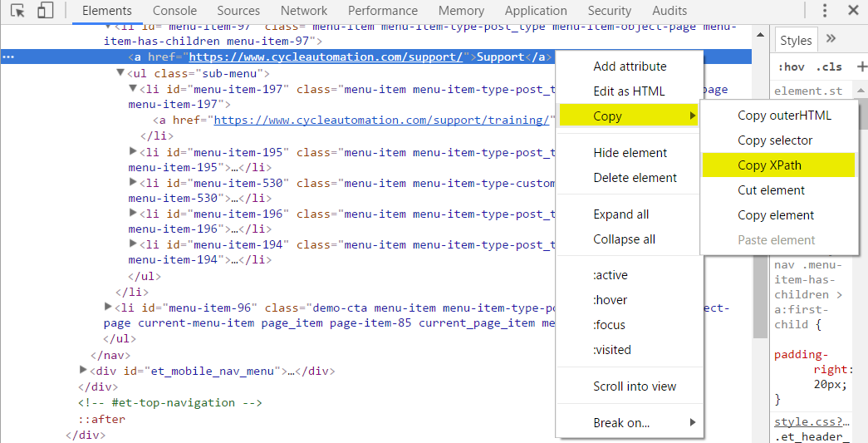Select the ::after pseudo-element row
Screen dimensions: 868x443
(102, 419)
